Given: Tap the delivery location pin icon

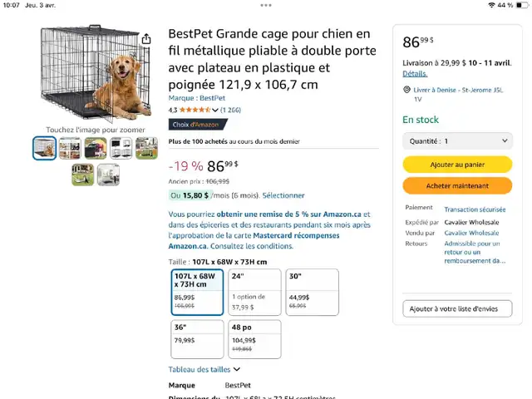Looking at the screenshot, I should (406, 90).
